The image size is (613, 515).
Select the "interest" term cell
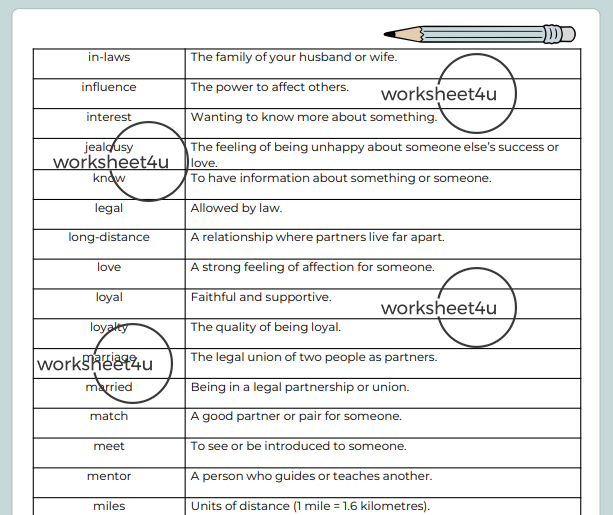tap(109, 117)
